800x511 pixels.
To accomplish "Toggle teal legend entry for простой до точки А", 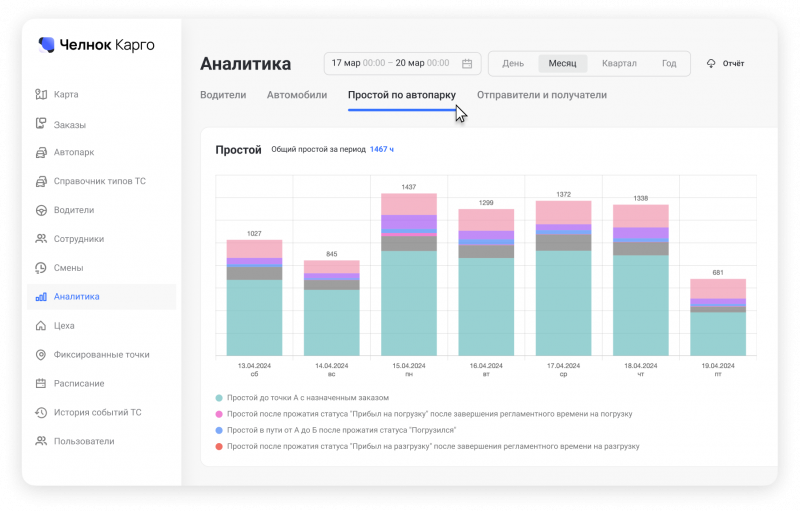I will pos(219,398).
